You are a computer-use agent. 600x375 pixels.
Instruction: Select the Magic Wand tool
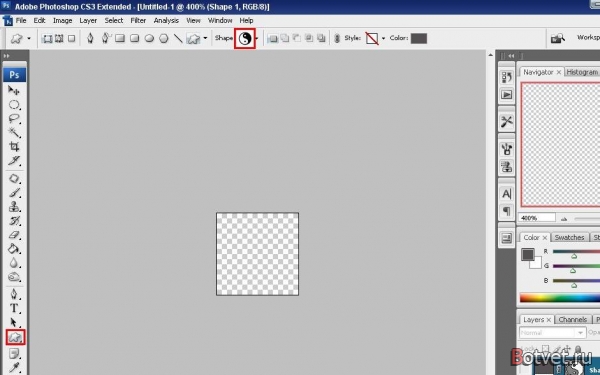(14, 132)
